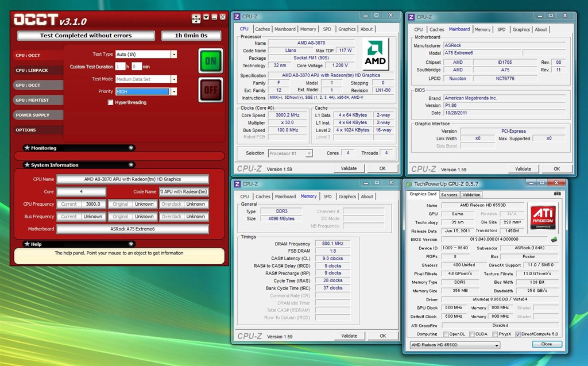Screen dimensions: 588x366
Task: Click the ATI Radeon logo in GPU-Z
Action: pyautogui.click(x=543, y=218)
